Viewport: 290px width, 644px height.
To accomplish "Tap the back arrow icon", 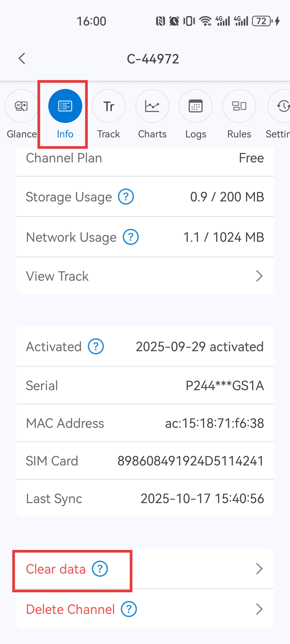I will [x=22, y=59].
